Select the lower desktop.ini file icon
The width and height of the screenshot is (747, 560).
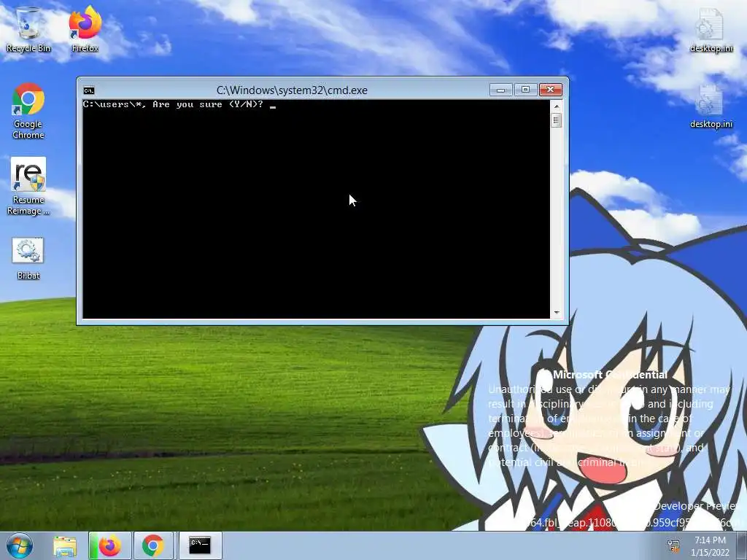[x=711, y=106]
